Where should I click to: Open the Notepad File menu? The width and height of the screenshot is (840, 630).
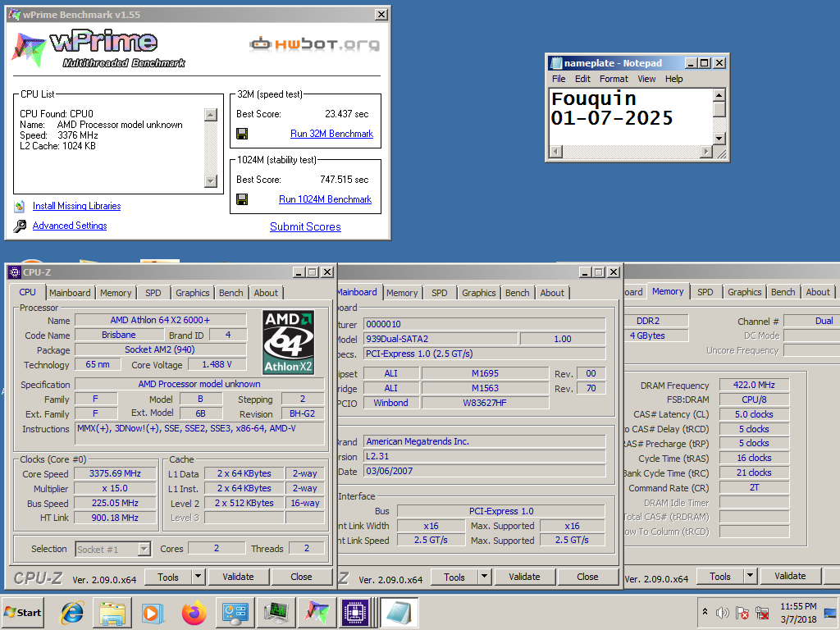tap(559, 79)
